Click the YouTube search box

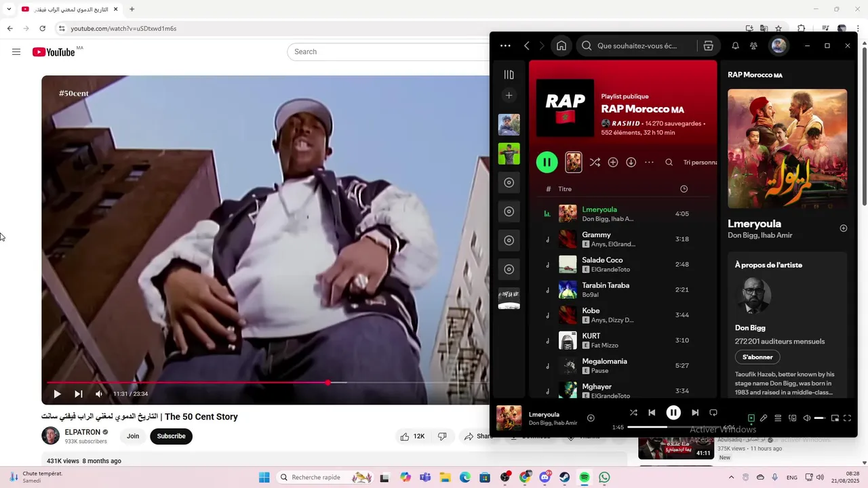pyautogui.click(x=388, y=52)
